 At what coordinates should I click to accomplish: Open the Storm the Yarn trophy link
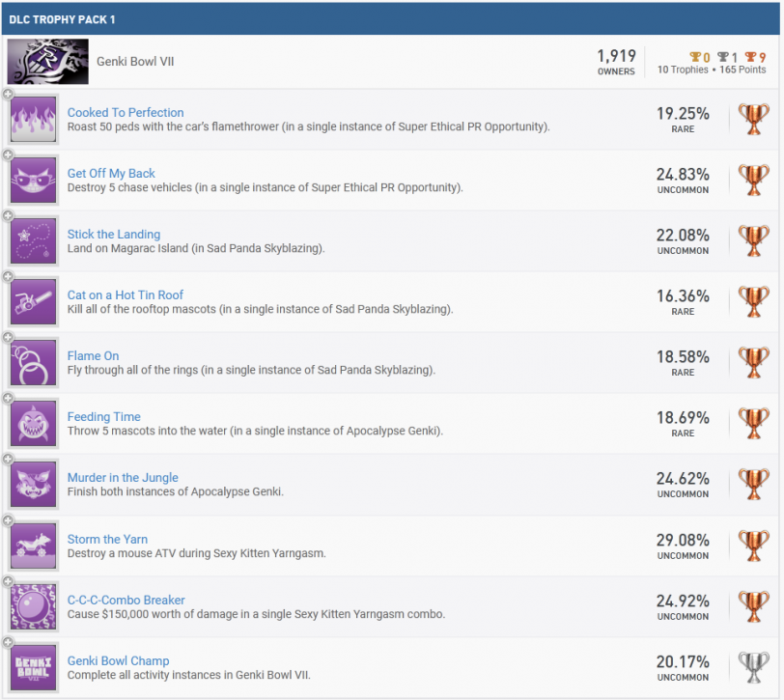(107, 539)
